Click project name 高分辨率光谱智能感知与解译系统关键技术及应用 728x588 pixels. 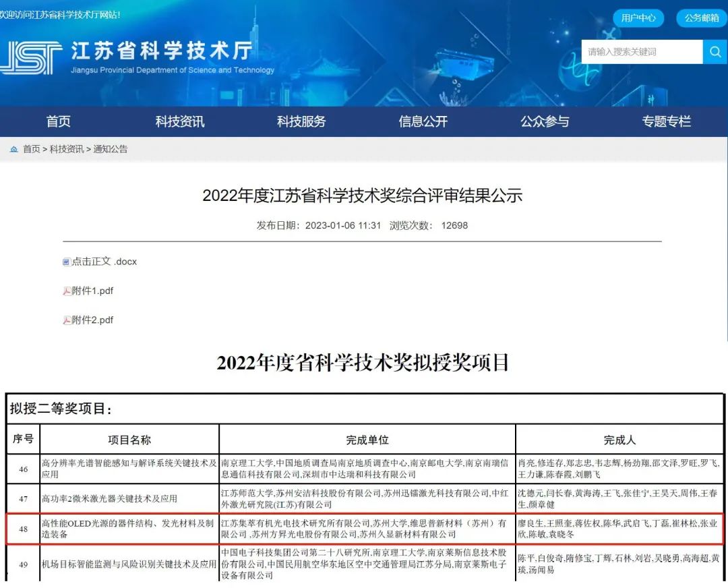tap(129, 469)
